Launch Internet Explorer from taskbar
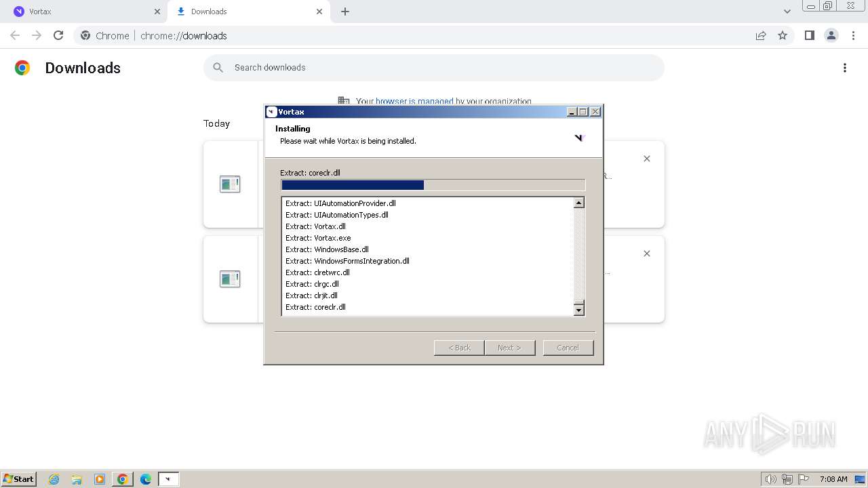 54,479
